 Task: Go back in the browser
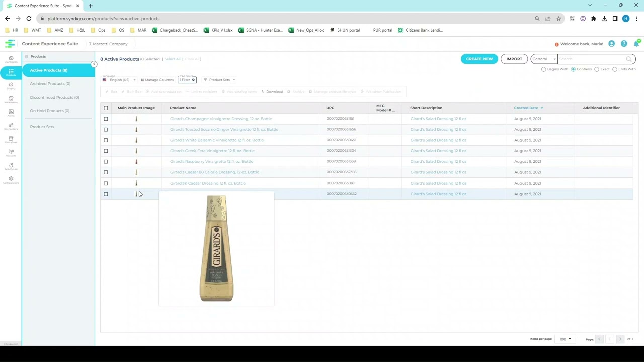pos(7,19)
